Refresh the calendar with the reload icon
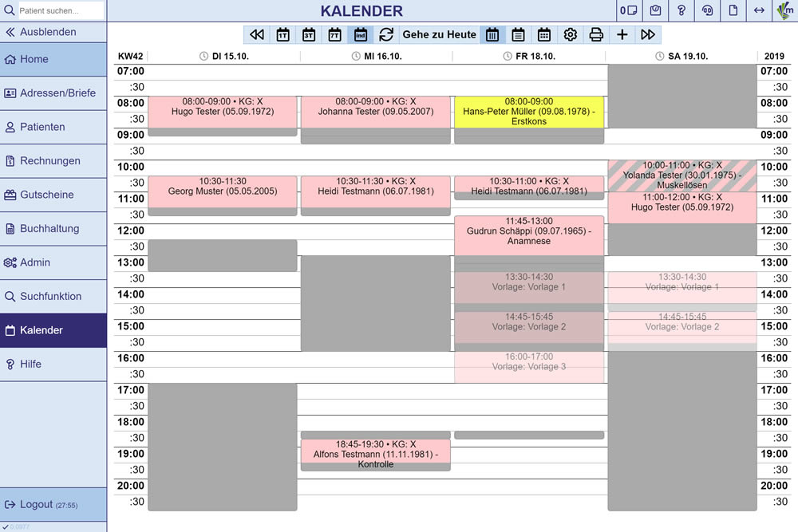Viewport: 798px width, 532px height. pyautogui.click(x=386, y=34)
